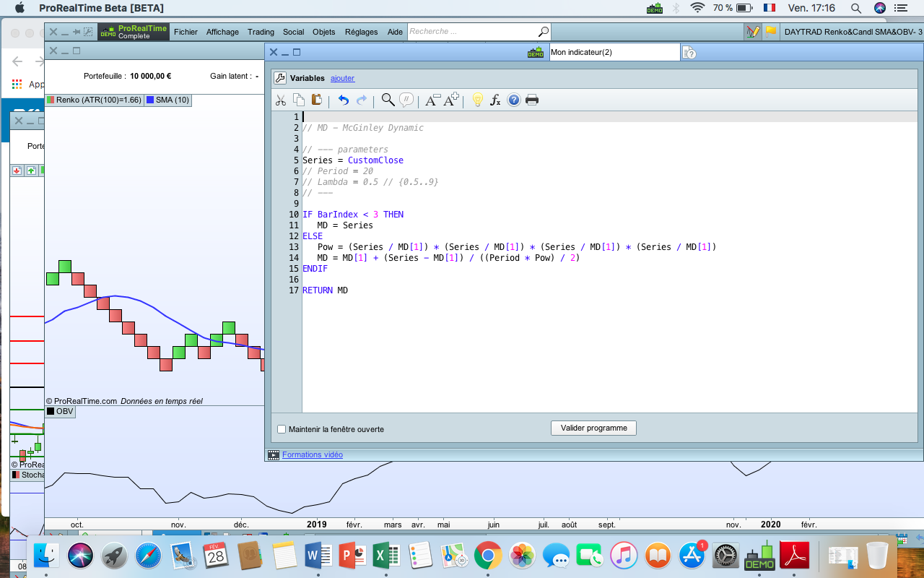The width and height of the screenshot is (924, 578).
Task: Open the OBV indicator panel label
Action: point(60,412)
